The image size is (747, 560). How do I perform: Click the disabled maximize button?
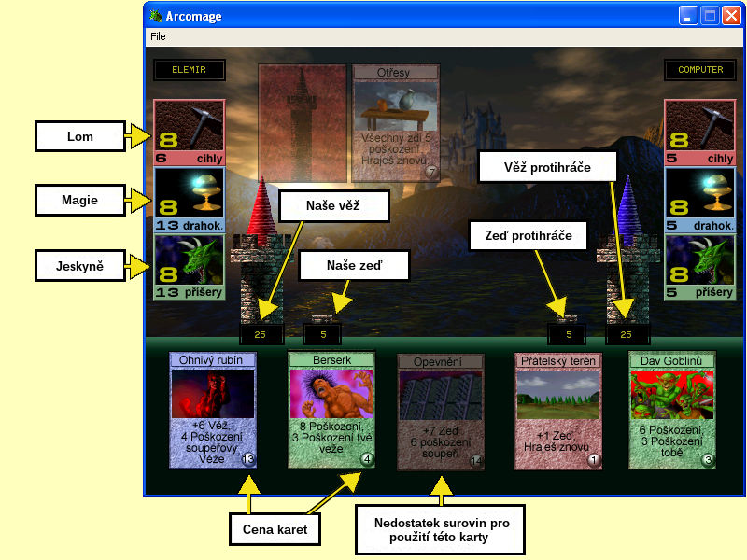click(710, 16)
